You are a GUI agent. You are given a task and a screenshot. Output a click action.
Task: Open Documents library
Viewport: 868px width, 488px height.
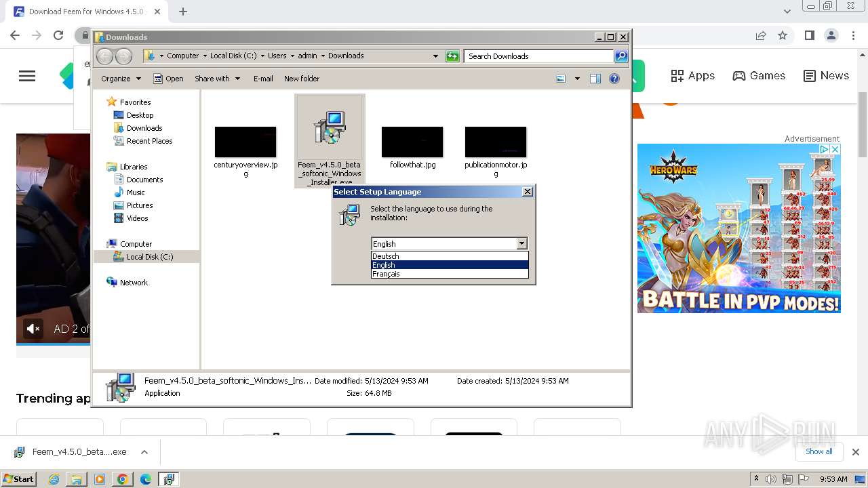coord(144,180)
